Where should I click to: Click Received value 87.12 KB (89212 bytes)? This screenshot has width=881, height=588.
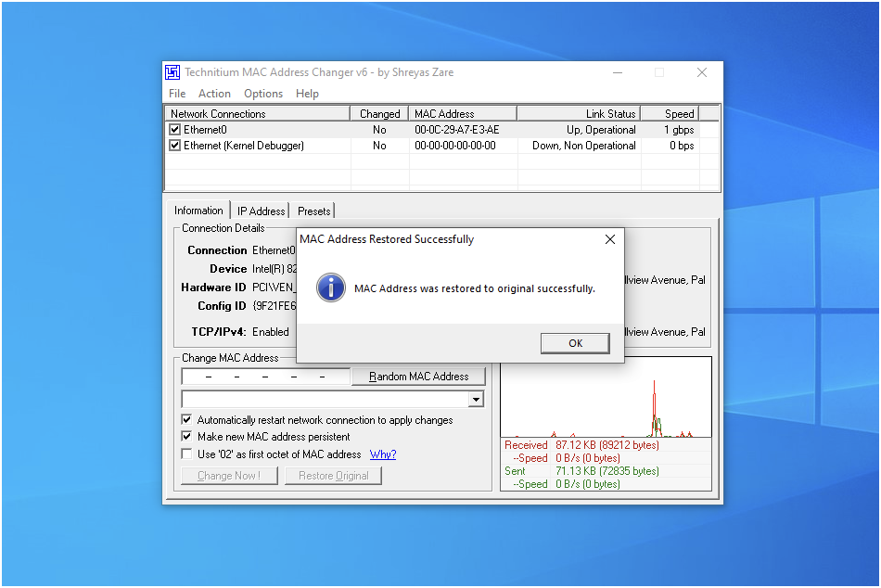click(x=607, y=445)
